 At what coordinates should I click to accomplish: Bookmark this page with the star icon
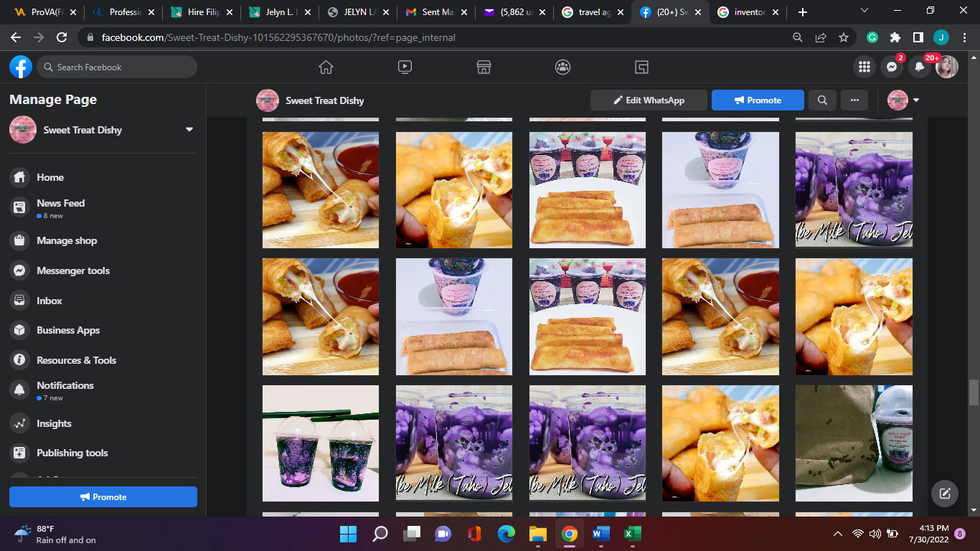pos(844,37)
